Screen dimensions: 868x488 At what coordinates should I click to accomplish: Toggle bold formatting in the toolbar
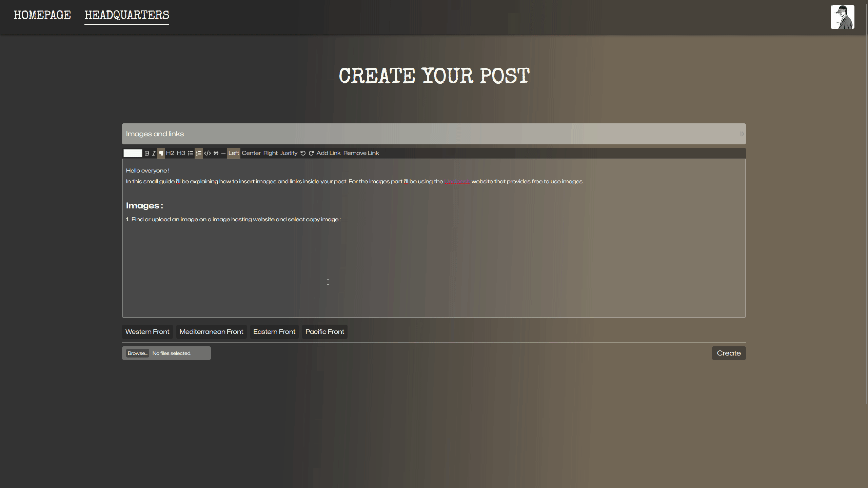click(x=147, y=153)
